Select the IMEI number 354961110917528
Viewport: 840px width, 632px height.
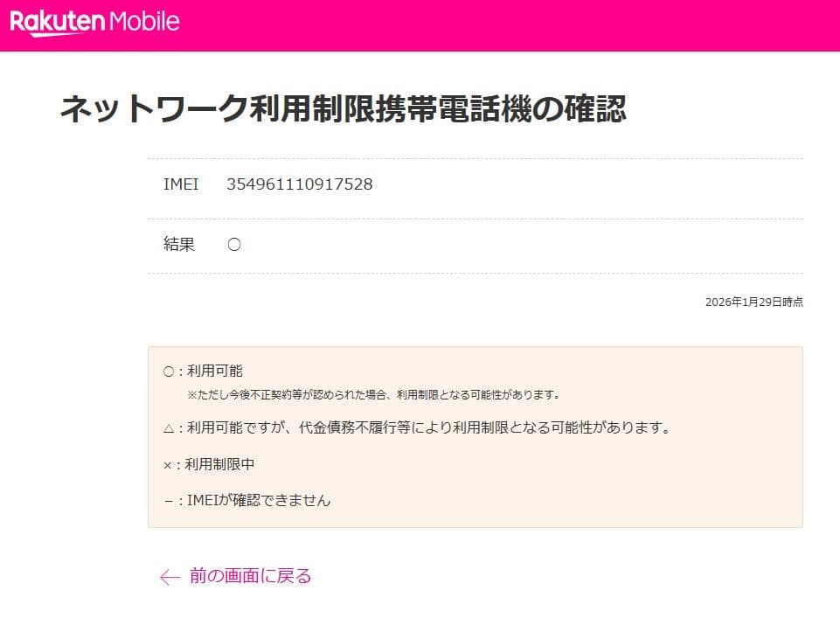(x=299, y=184)
